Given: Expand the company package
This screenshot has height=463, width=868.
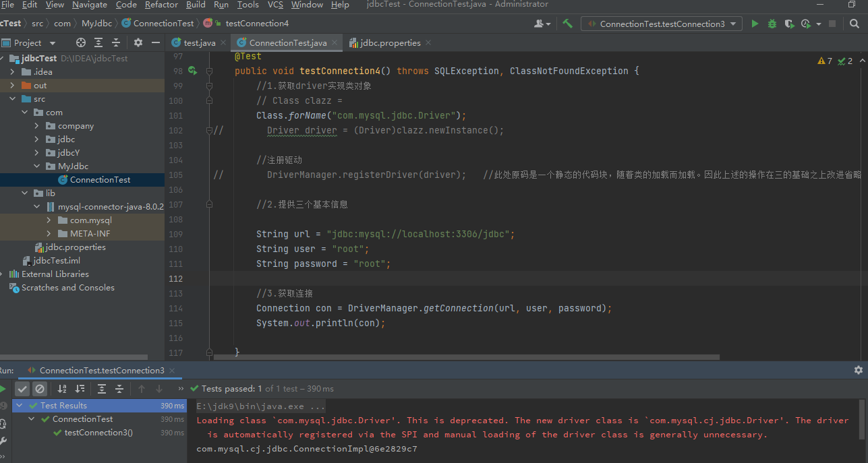Looking at the screenshot, I should click(36, 126).
